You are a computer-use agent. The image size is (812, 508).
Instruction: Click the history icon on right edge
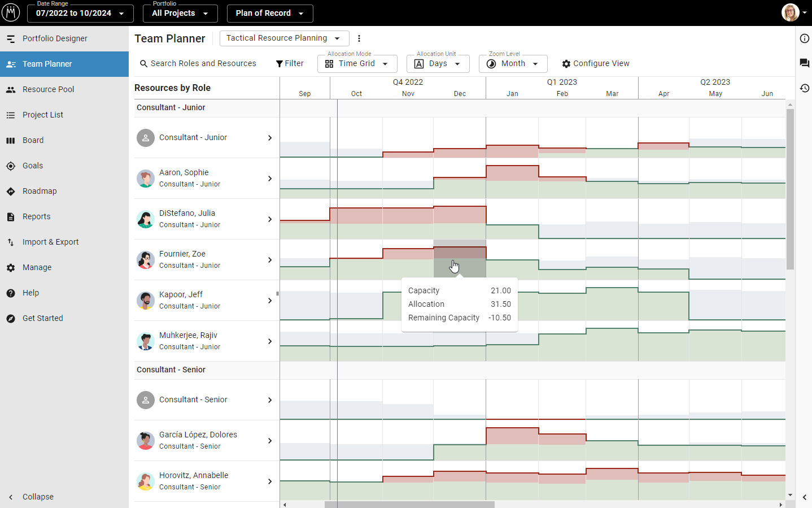point(805,88)
